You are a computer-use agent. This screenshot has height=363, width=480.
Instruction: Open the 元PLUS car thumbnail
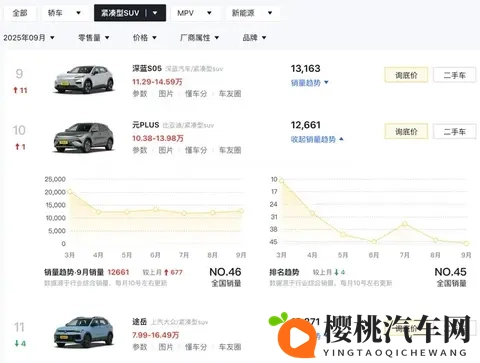coord(84,137)
